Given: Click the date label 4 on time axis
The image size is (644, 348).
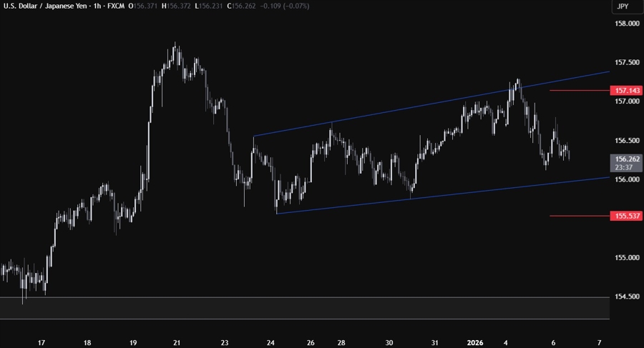Looking at the screenshot, I should point(506,343).
